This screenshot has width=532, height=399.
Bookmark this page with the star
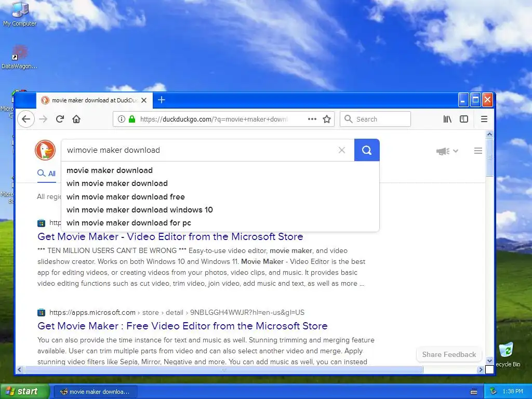tap(327, 119)
